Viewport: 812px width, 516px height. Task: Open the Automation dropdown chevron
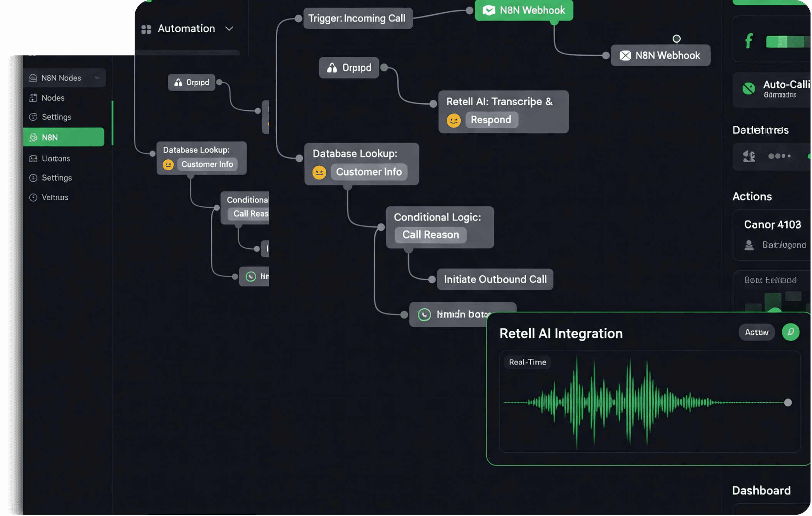(229, 29)
